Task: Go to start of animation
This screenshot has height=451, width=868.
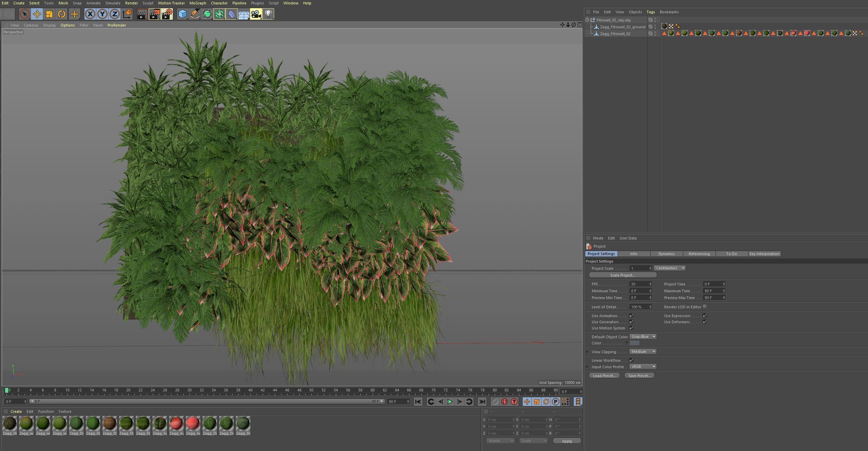Action: [418, 402]
